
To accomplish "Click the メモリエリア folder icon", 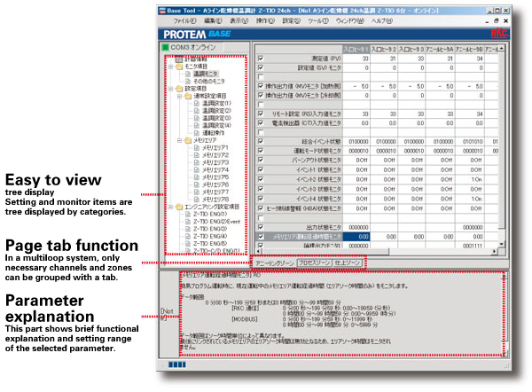I will [188, 140].
